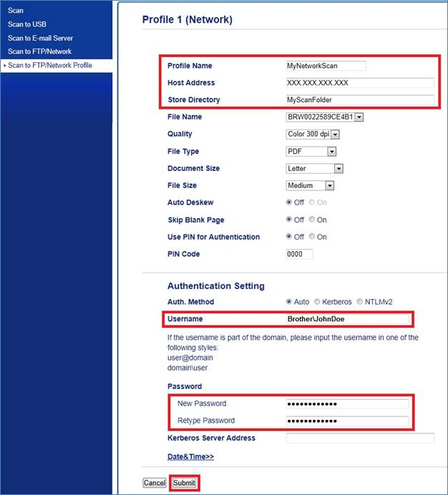448x495 pixels.
Task: Expand the File Name dropdown
Action: coord(325,117)
